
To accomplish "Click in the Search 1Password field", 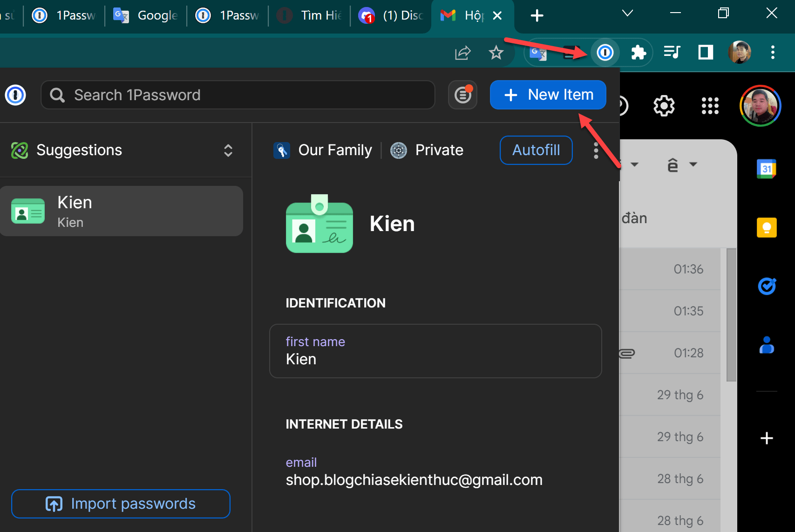I will [238, 95].
